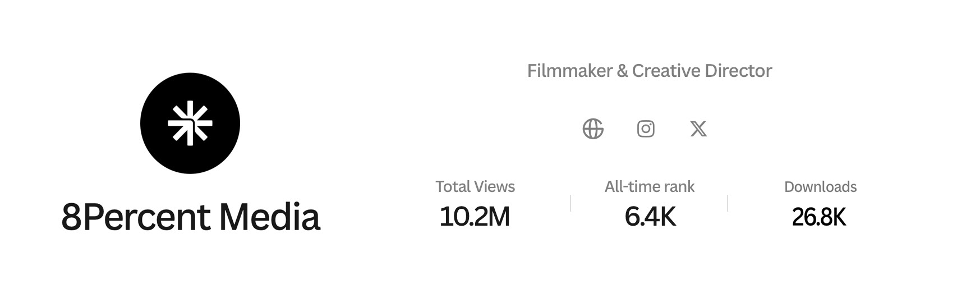
Task: Click the ampersand in the tagline
Action: pos(622,71)
